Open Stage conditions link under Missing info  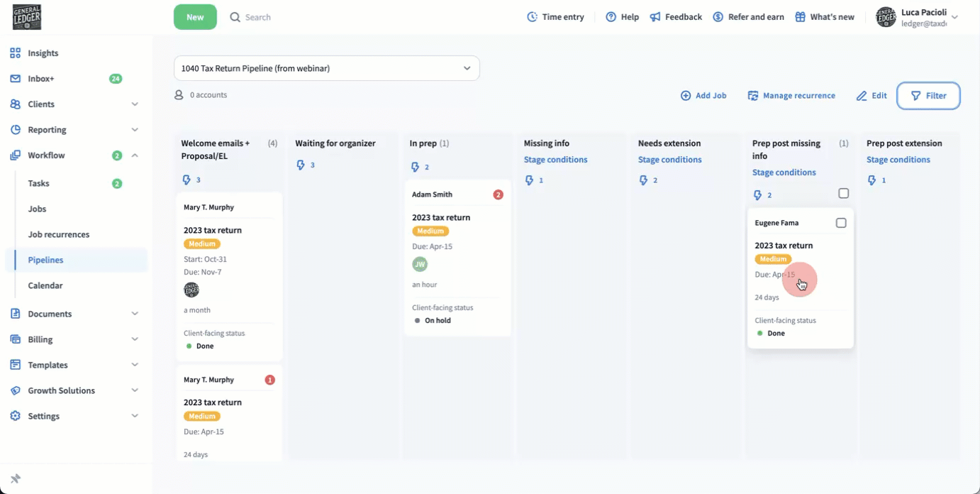coord(555,160)
